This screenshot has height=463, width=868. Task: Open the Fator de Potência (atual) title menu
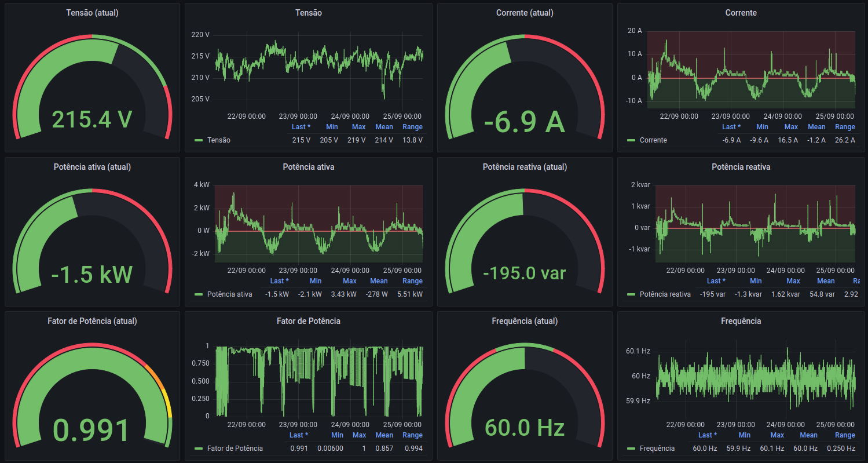[x=92, y=321]
